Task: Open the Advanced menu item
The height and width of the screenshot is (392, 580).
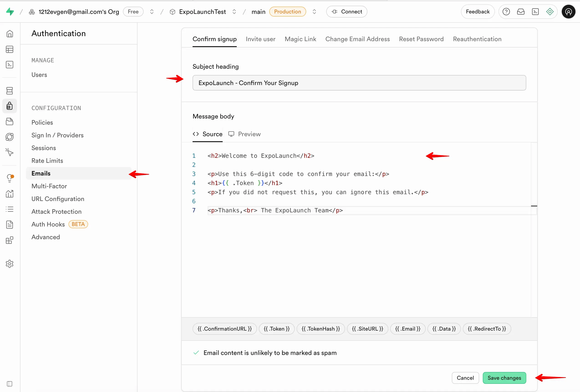Action: tap(46, 237)
